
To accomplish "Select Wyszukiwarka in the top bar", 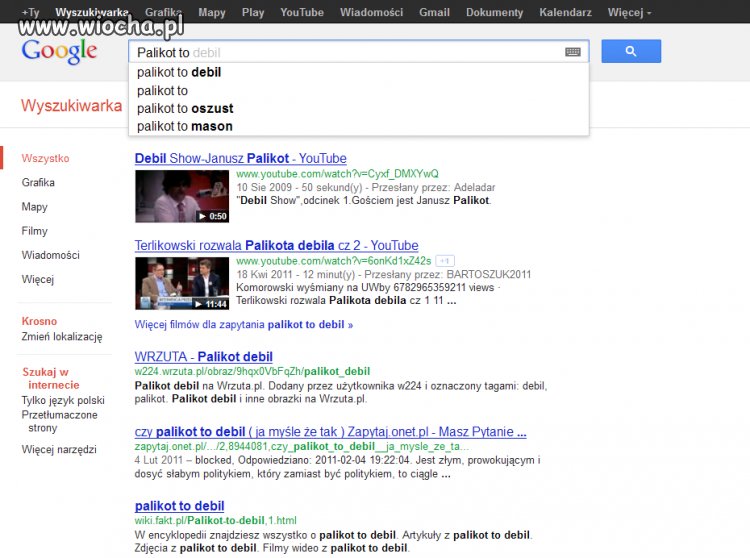I will 92,12.
